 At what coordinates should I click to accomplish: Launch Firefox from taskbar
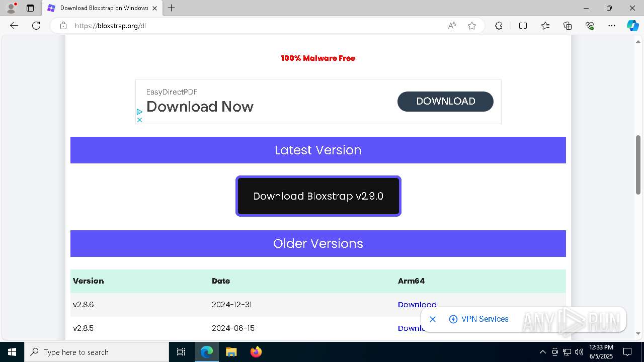tap(256, 352)
